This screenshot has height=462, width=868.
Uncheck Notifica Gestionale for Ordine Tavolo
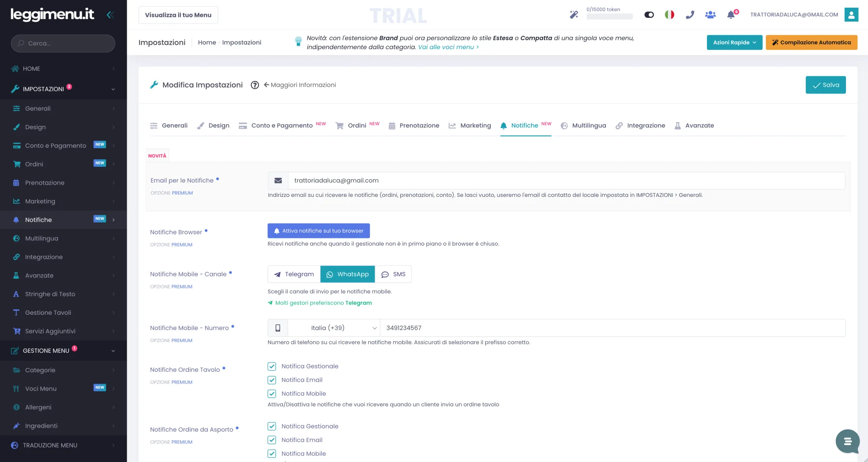click(272, 367)
